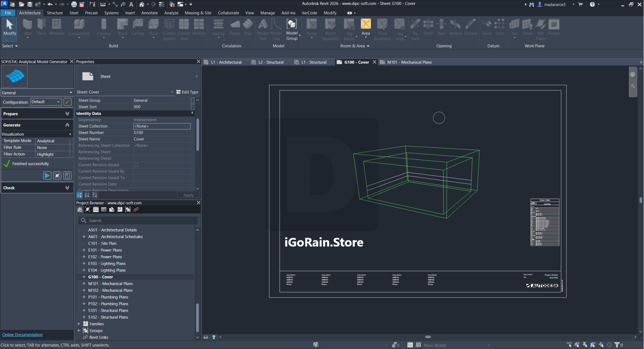Click the madararce3 user account button

(551, 4)
